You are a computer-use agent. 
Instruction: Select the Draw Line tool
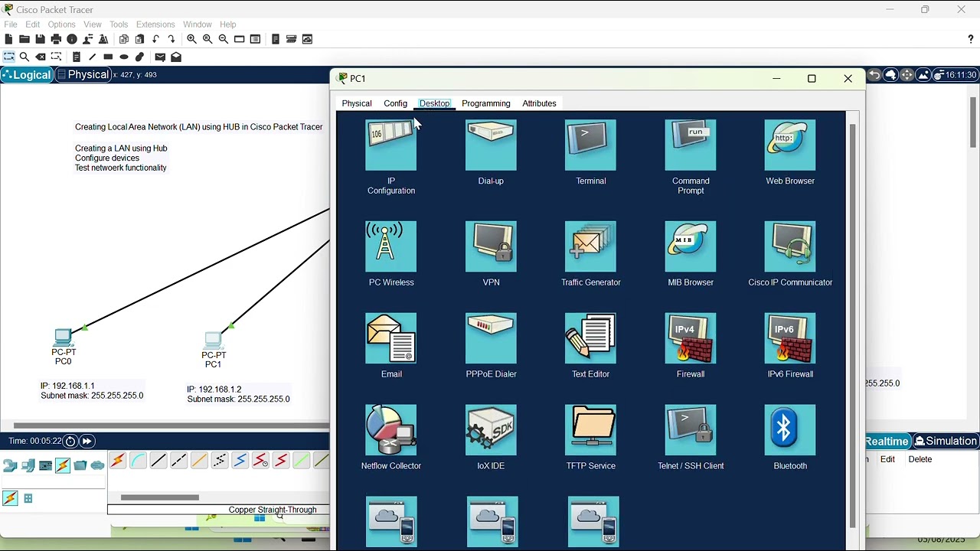tap(93, 57)
